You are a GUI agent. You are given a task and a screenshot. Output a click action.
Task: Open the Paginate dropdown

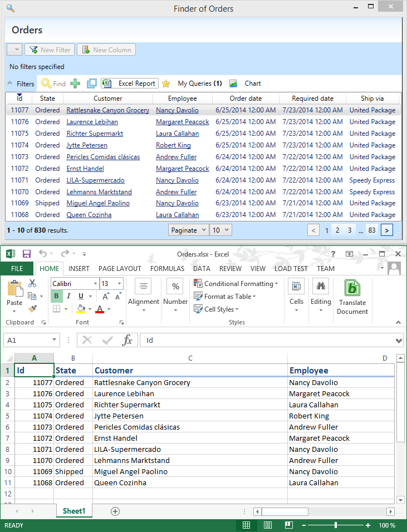pyautogui.click(x=188, y=230)
